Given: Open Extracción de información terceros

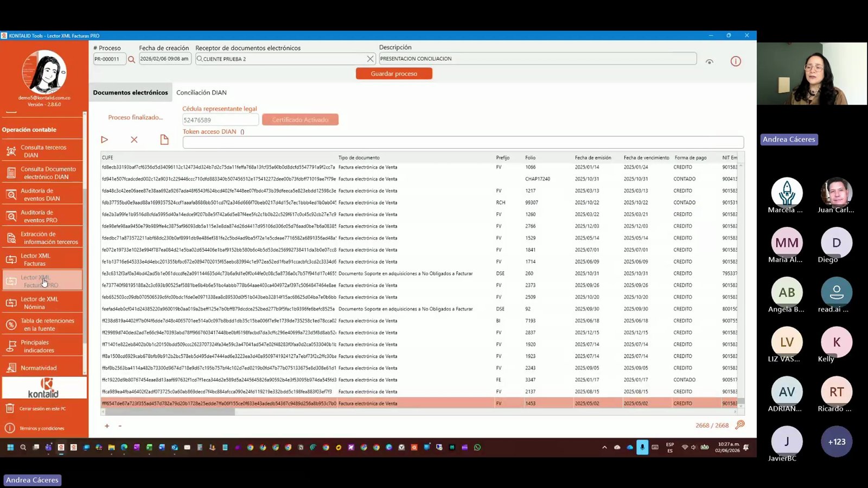Looking at the screenshot, I should [42, 238].
